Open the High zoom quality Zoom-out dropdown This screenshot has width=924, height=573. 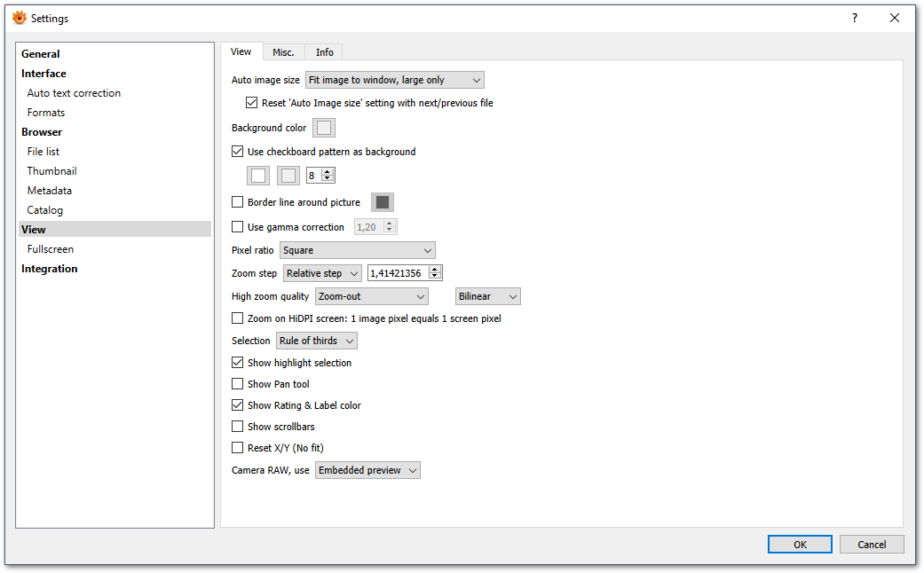pyautogui.click(x=372, y=297)
